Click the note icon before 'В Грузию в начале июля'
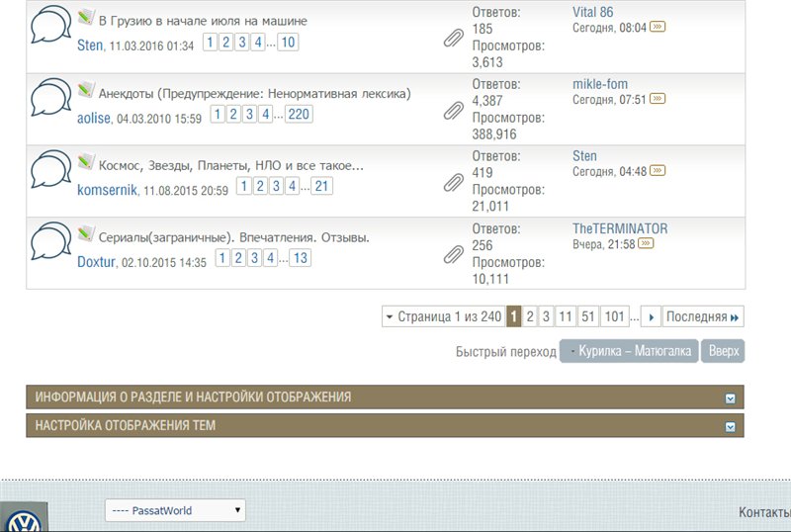 (x=86, y=17)
